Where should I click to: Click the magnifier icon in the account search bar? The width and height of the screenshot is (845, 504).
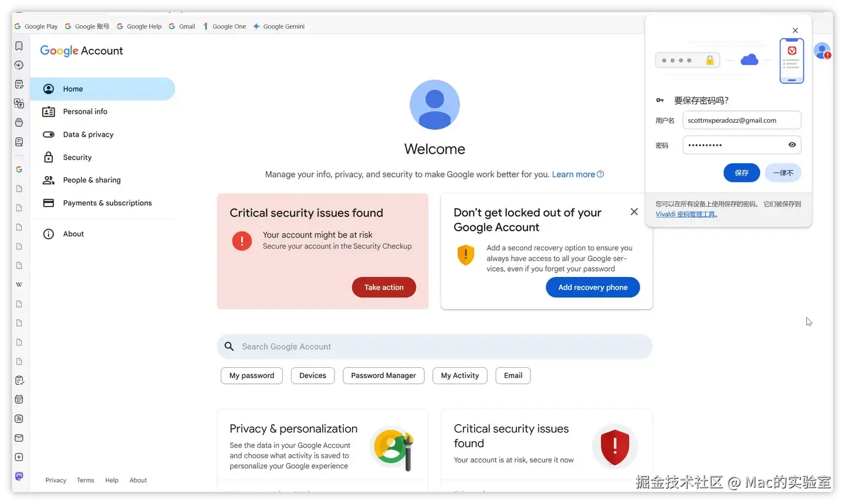[229, 347]
